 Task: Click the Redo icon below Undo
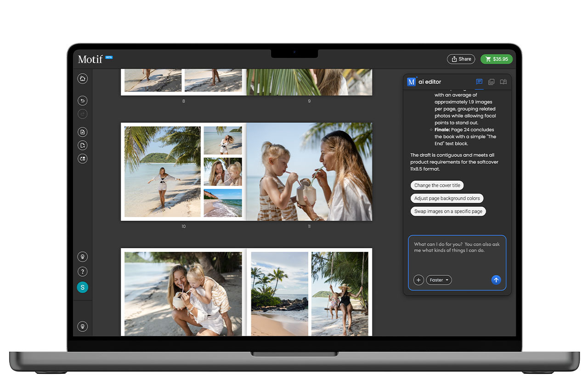[83, 114]
